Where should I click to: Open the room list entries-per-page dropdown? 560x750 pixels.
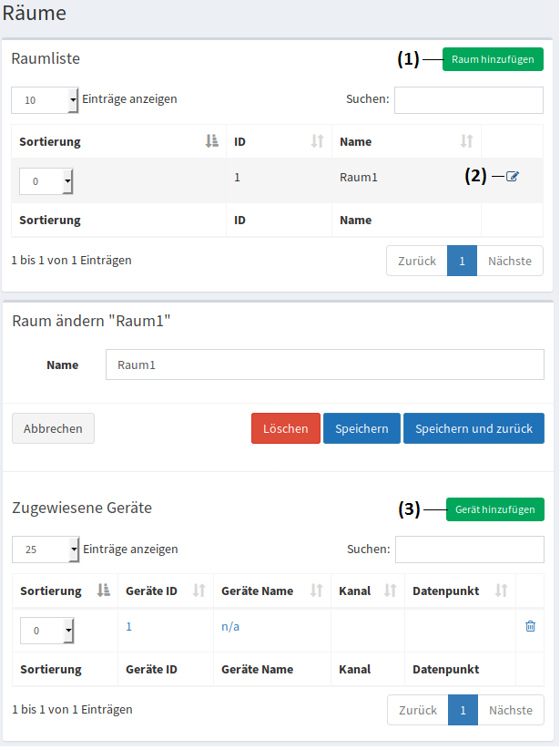pyautogui.click(x=45, y=100)
